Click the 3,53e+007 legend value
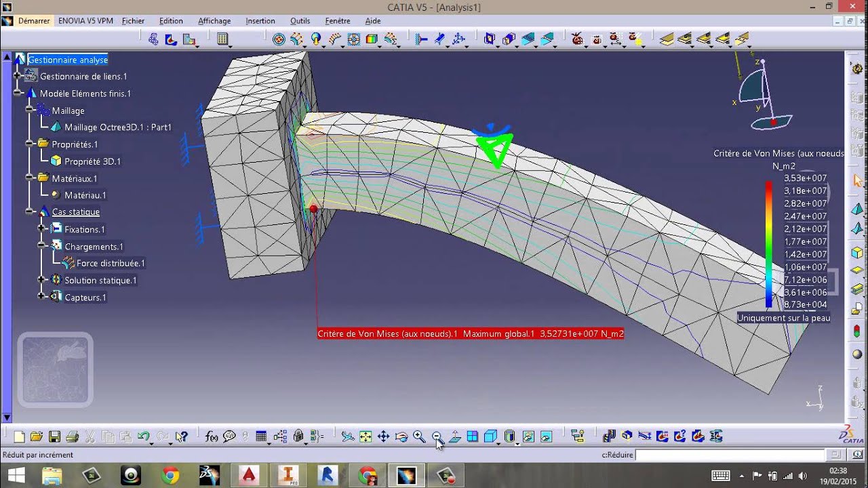Screen dimensions: 868x488 click(x=805, y=178)
